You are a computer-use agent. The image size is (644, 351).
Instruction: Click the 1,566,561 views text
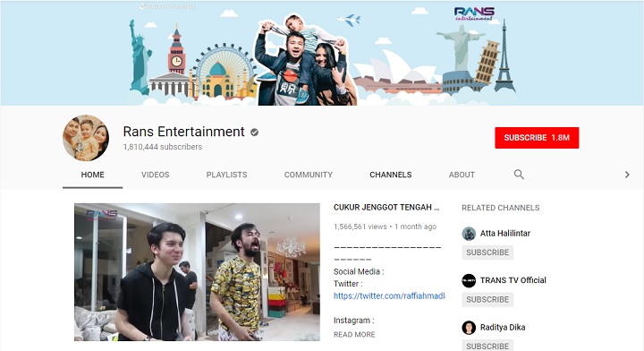click(360, 227)
